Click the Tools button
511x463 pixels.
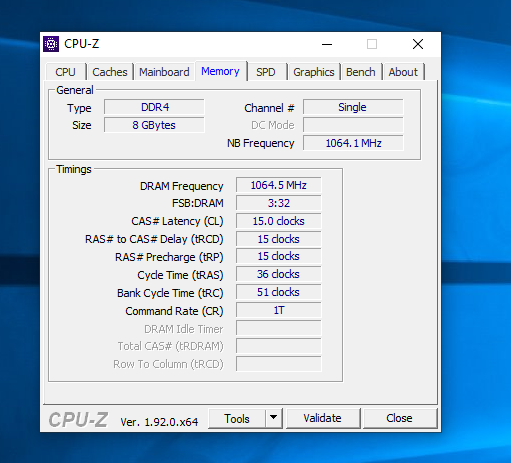pos(237,418)
